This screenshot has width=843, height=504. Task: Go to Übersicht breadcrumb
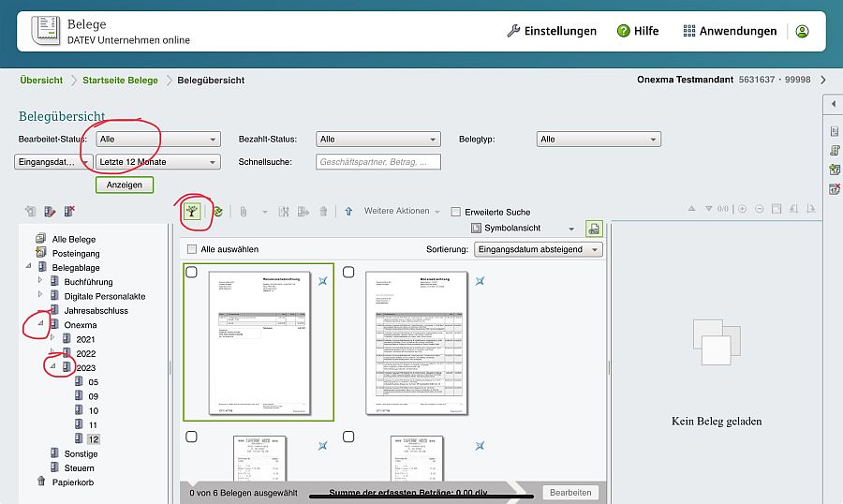coord(41,81)
